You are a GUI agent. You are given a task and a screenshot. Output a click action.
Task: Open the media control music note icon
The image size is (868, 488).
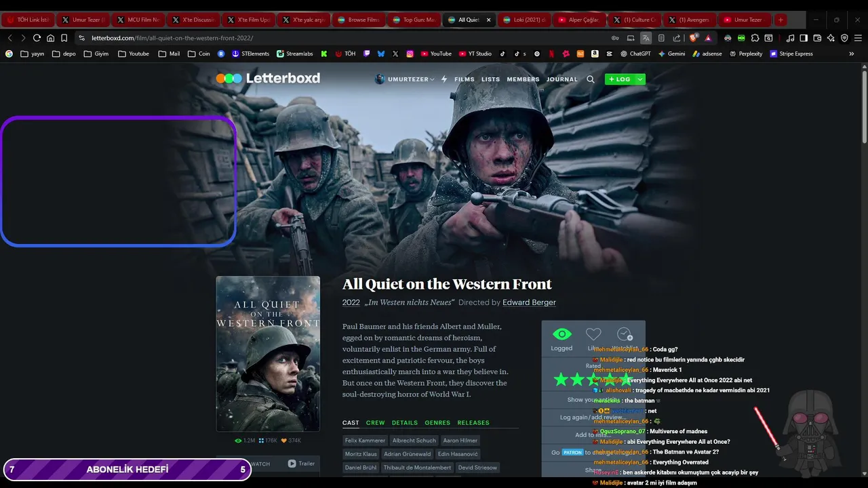(790, 38)
